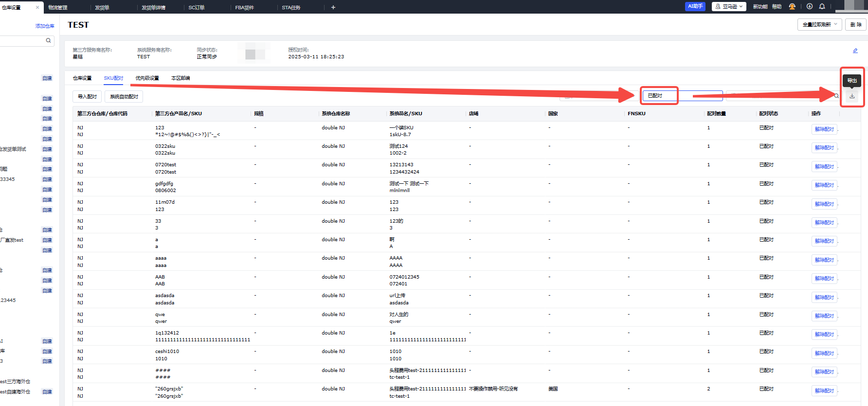Click 解除配对 for the #### row
Image resolution: width=868 pixels, height=406 pixels.
click(824, 372)
